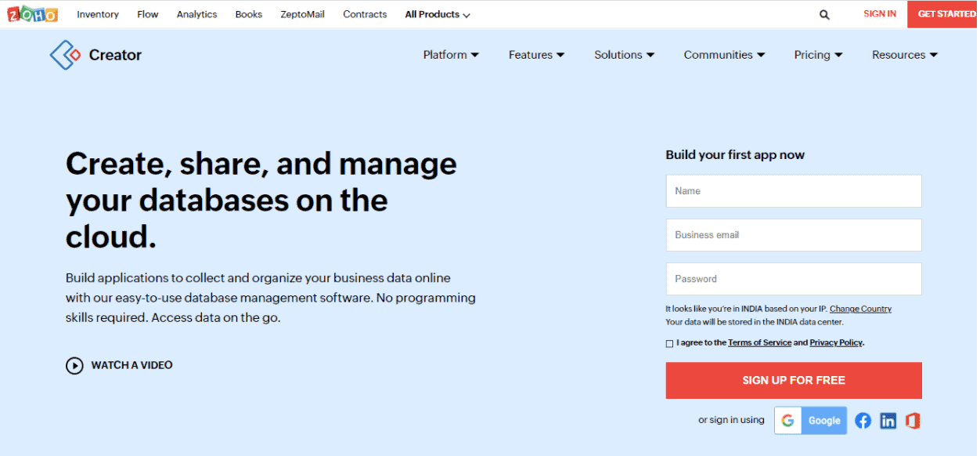Click the Creator product name text

click(115, 55)
